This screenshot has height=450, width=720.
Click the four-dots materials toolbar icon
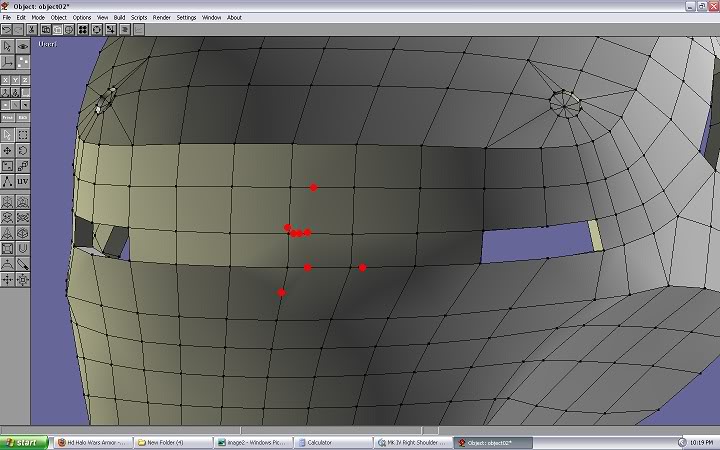click(x=83, y=30)
